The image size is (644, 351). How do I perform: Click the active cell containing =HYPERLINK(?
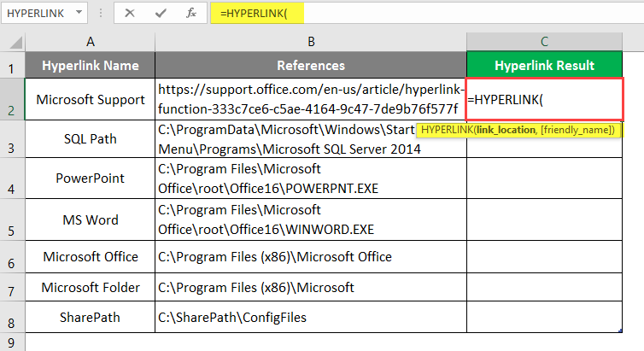[x=545, y=99]
